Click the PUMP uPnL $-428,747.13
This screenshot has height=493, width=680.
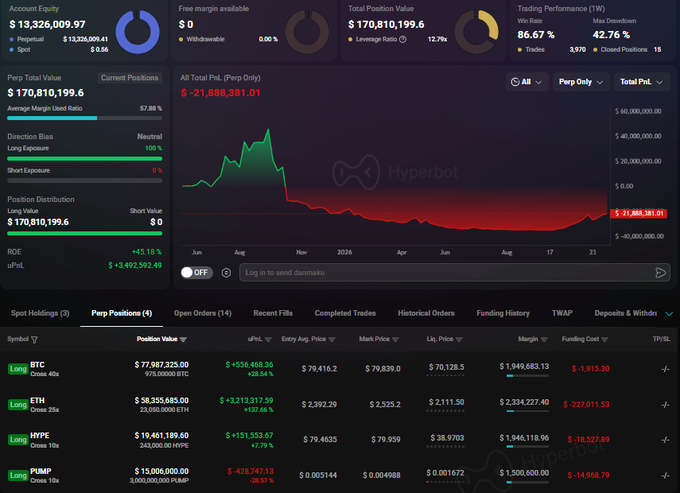pyautogui.click(x=250, y=471)
